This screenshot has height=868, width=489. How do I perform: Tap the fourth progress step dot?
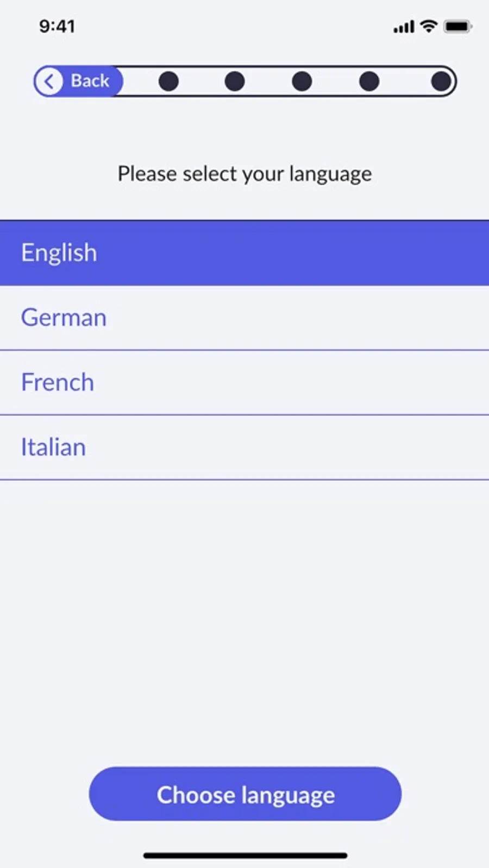pyautogui.click(x=369, y=81)
